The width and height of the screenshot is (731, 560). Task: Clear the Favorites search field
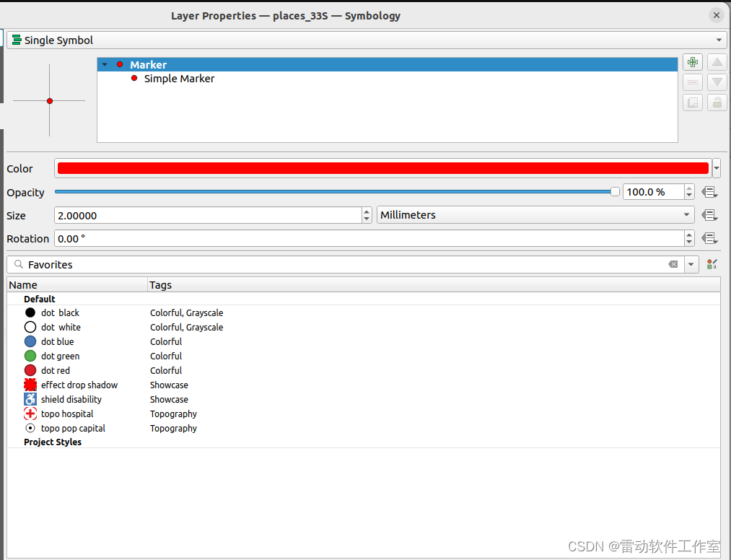click(673, 264)
